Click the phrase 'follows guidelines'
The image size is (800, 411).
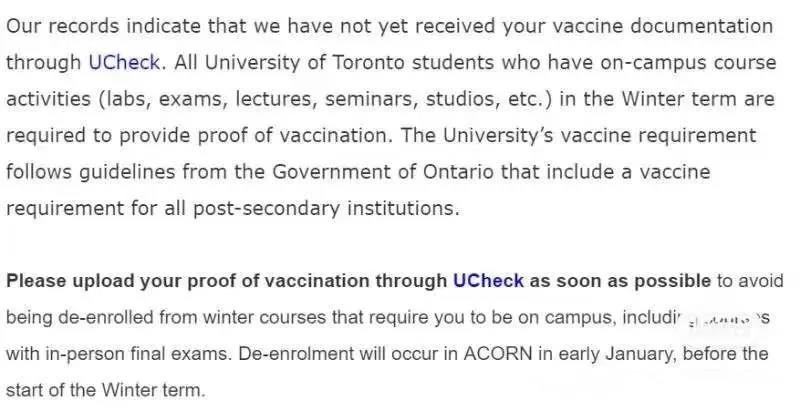[x=91, y=172]
